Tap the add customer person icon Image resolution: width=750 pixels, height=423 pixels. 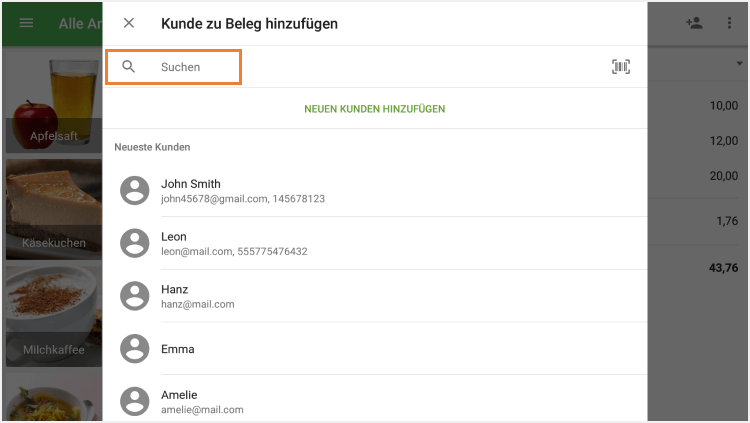pos(694,23)
